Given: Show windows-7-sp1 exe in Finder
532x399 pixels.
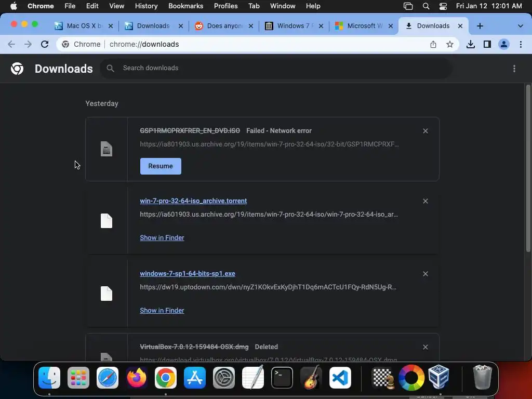Looking at the screenshot, I should tap(162, 311).
